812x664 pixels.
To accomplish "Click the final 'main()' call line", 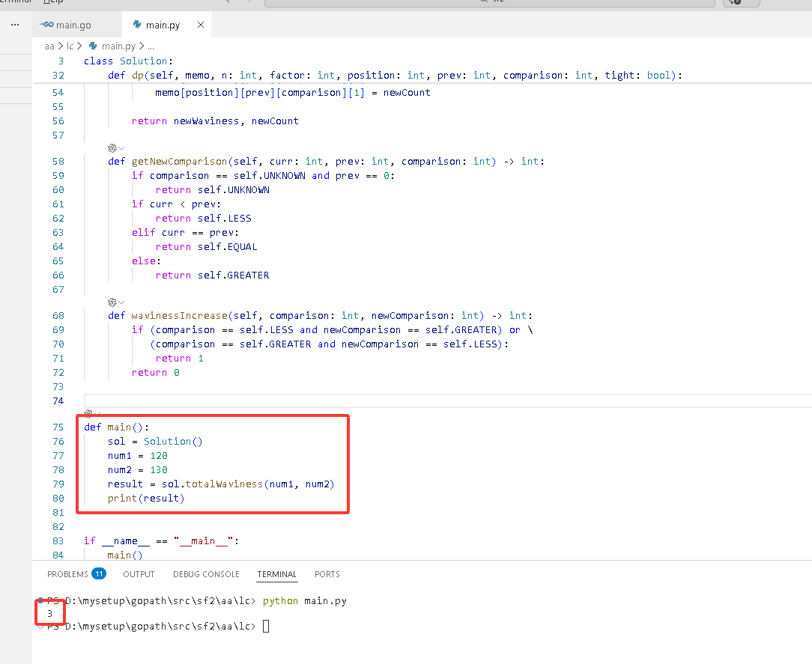I will pyautogui.click(x=125, y=555).
